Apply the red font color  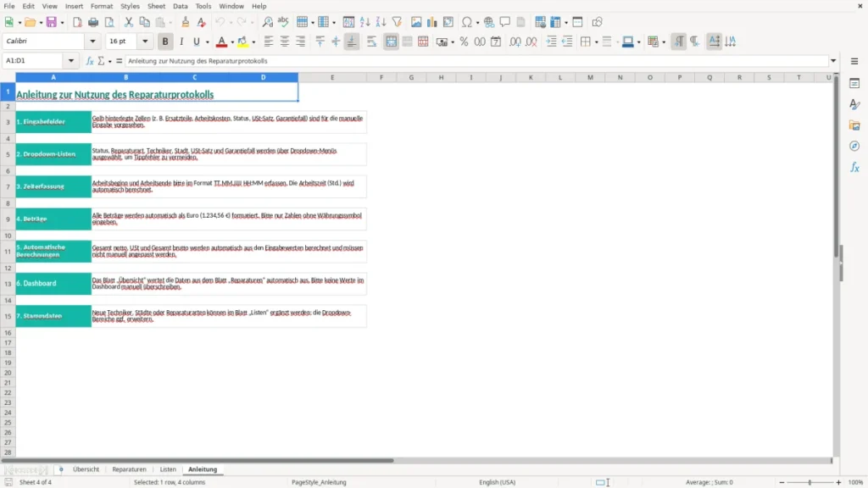221,42
